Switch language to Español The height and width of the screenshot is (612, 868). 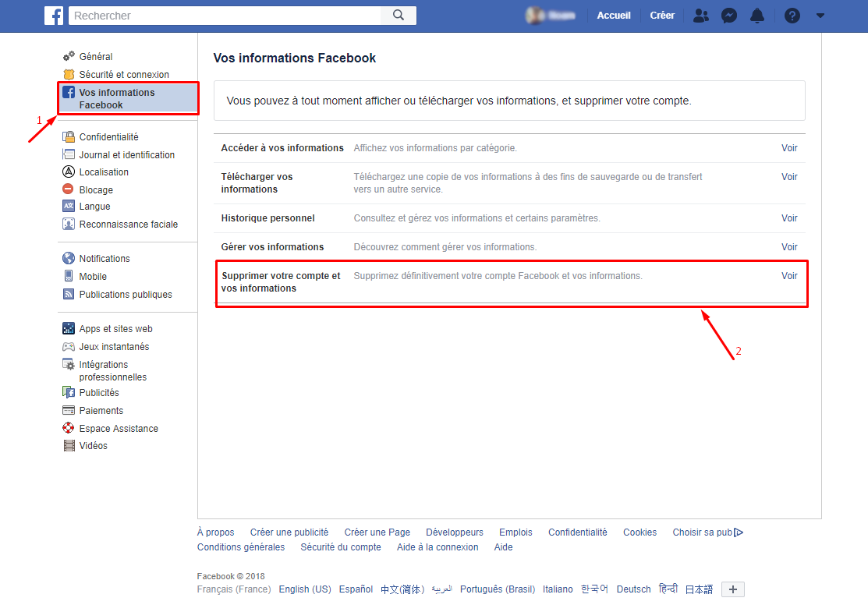click(356, 589)
